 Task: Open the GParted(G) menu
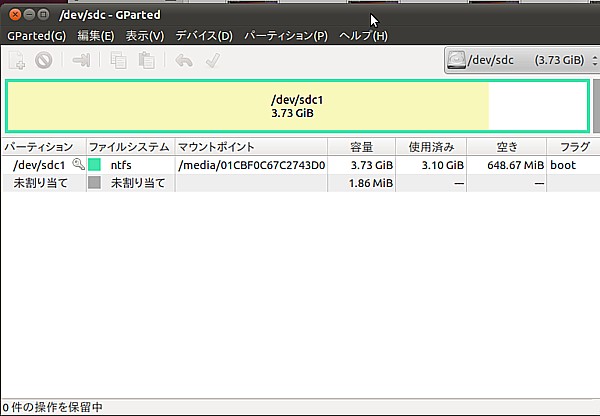[x=37, y=36]
